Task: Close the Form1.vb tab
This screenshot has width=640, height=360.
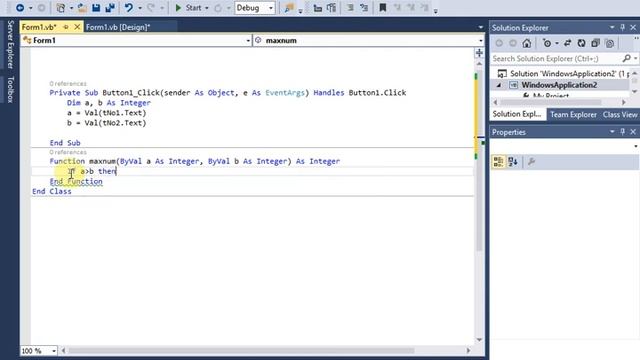Action: (x=77, y=27)
